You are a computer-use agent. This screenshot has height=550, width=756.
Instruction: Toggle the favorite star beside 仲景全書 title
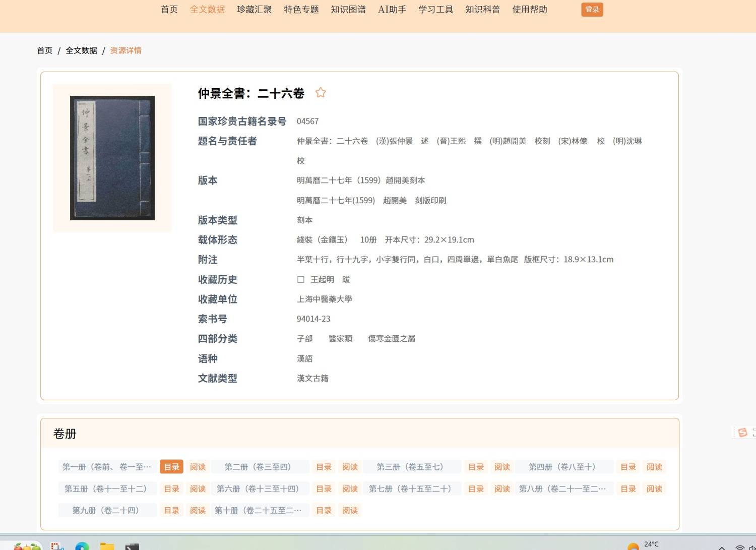click(321, 92)
